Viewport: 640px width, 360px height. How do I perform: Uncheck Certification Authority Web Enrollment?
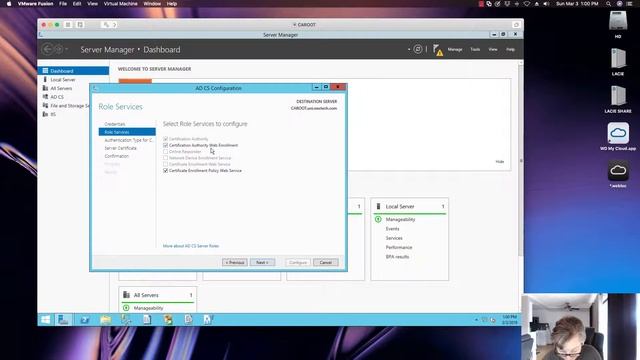(165, 145)
